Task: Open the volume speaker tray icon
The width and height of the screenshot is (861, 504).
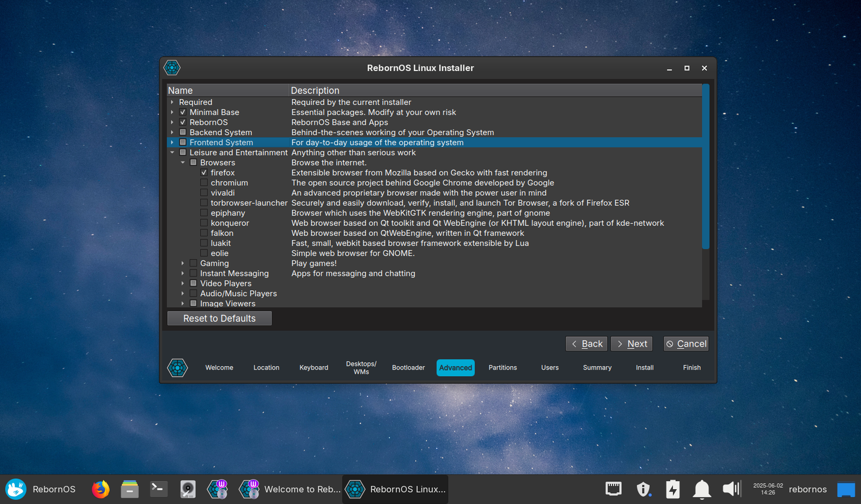Action: [x=731, y=489]
